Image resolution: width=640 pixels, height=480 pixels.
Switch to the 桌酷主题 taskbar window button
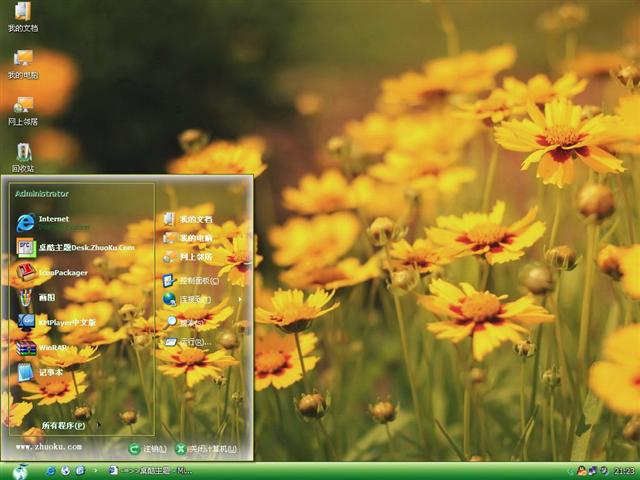click(x=149, y=471)
